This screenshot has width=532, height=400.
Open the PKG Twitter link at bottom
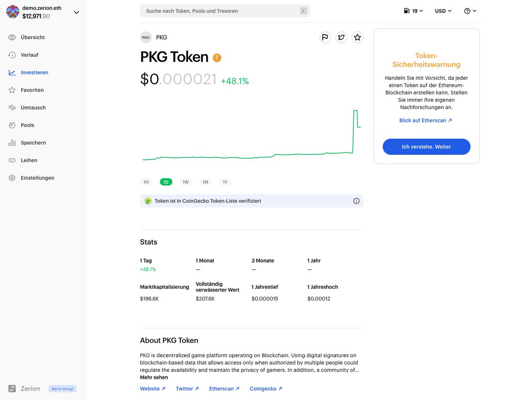[188, 388]
